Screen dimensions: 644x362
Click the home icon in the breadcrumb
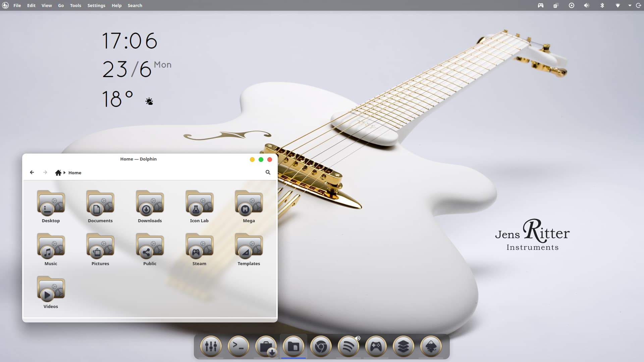[x=58, y=173]
